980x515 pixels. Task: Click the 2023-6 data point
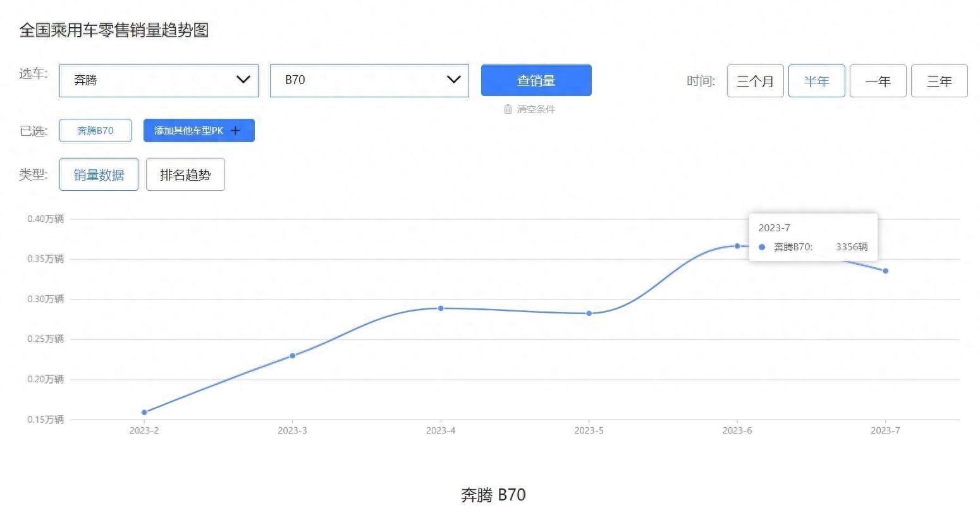[737, 246]
